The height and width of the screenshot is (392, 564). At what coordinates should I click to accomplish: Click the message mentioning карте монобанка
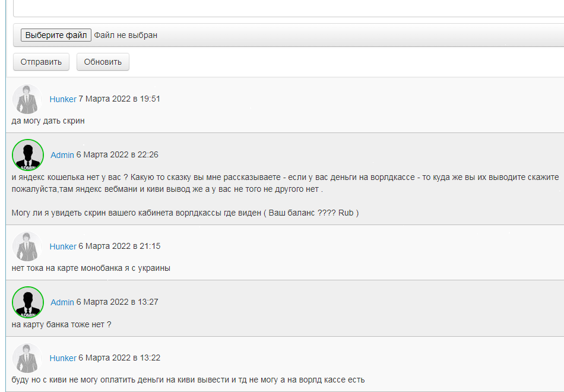point(91,268)
